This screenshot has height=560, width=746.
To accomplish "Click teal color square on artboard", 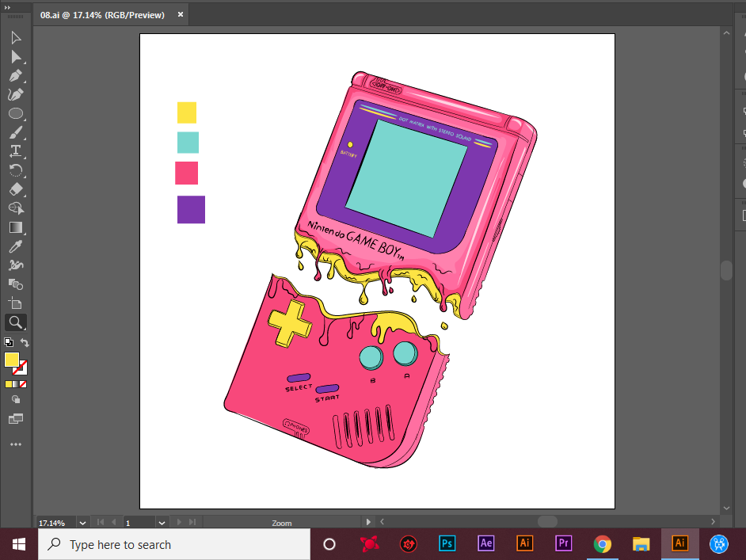I will (188, 143).
